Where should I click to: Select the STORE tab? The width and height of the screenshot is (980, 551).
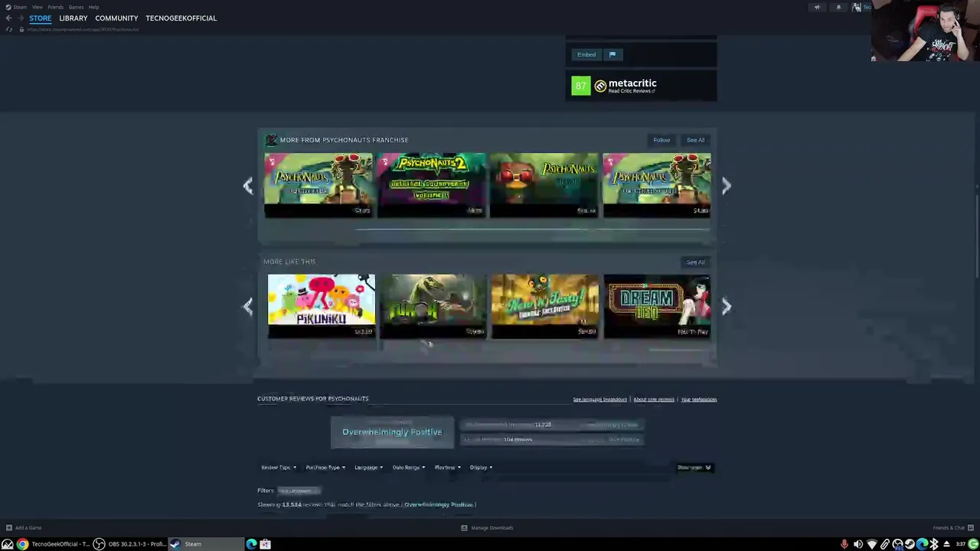(40, 18)
